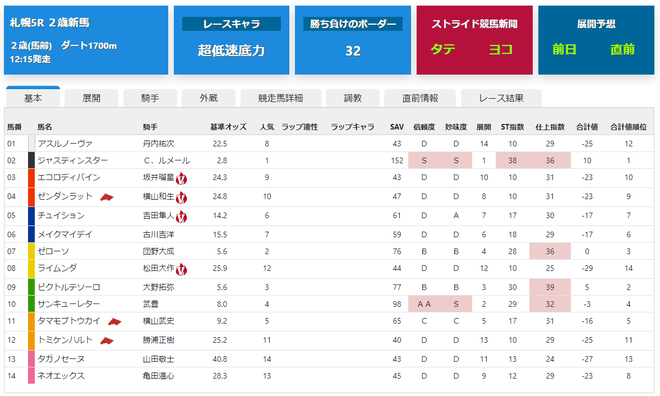
Task: Switch to the 基本 tab
Action: (x=33, y=98)
